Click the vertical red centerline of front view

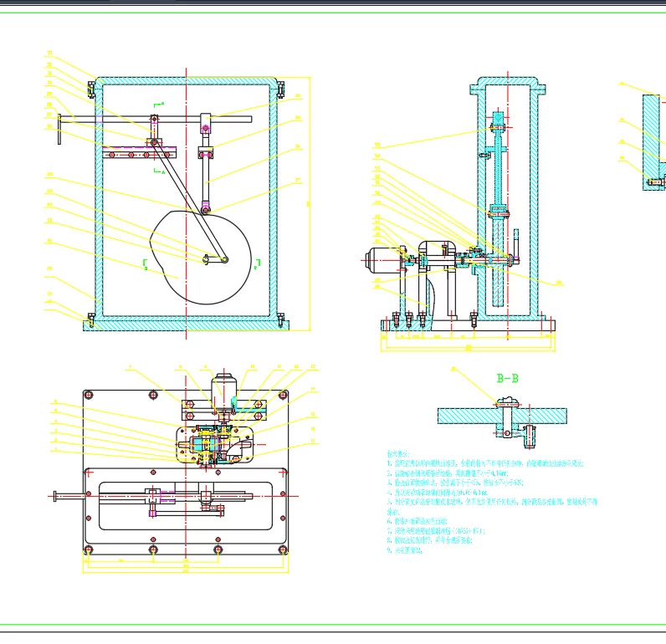coord(186,203)
